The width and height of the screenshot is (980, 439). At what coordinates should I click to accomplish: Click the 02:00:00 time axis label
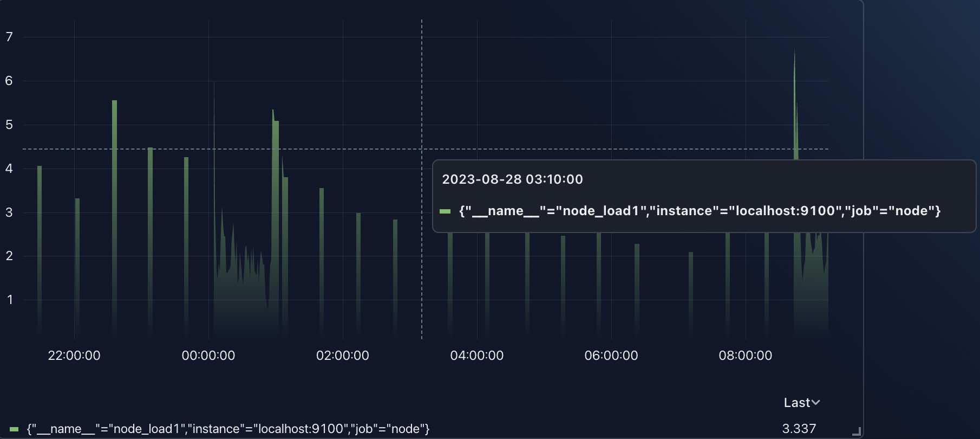pyautogui.click(x=343, y=356)
